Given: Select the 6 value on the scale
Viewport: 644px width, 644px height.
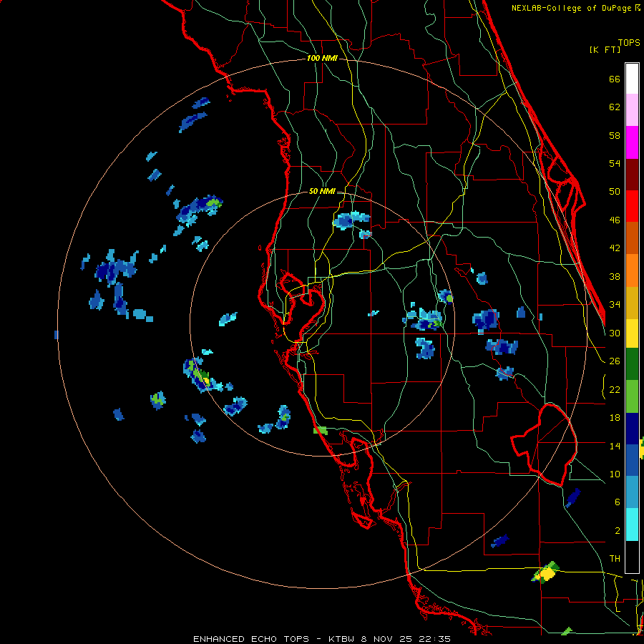Looking at the screenshot, I should (618, 502).
